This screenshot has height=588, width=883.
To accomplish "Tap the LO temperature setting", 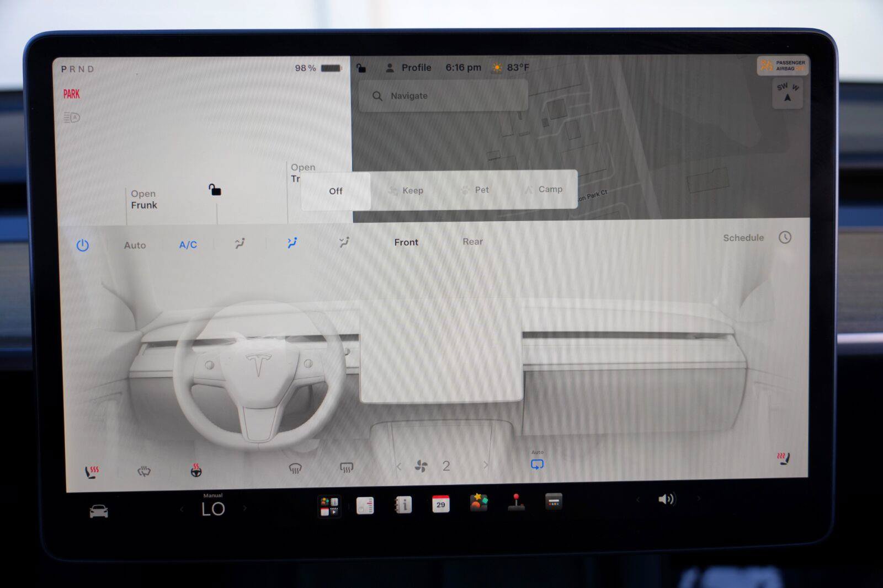I will point(213,509).
